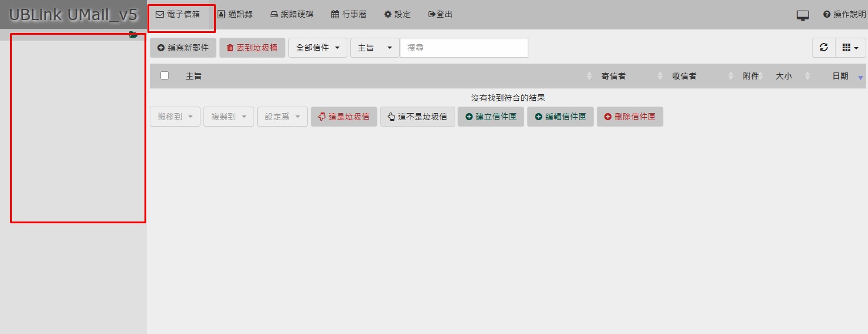Click the 搜尋 search input field

click(463, 48)
